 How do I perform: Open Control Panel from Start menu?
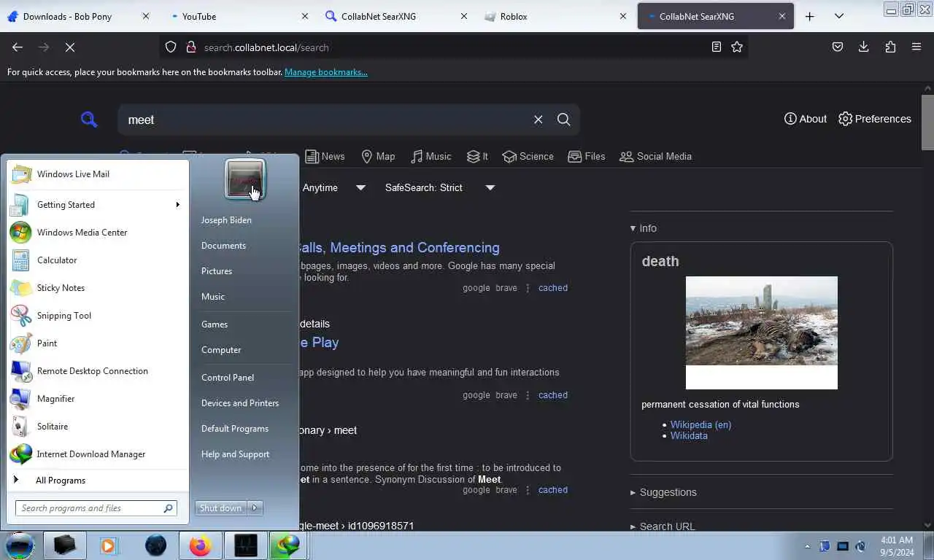click(228, 378)
